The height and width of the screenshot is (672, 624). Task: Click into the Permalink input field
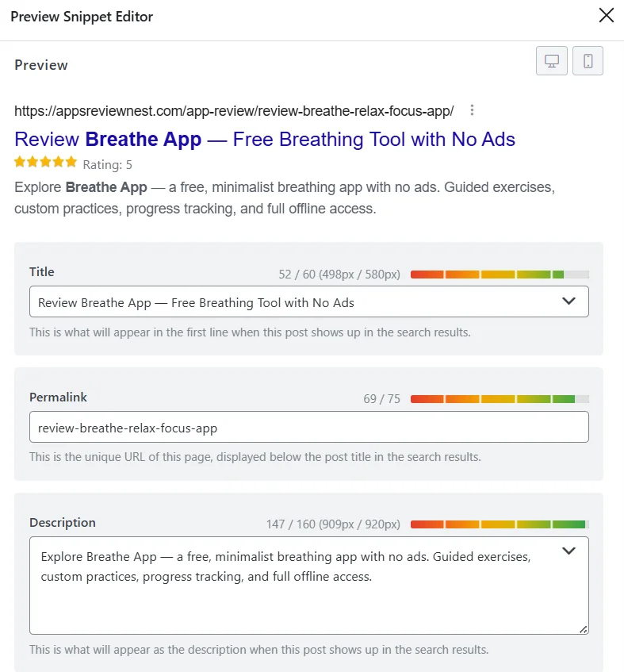pyautogui.click(x=309, y=427)
